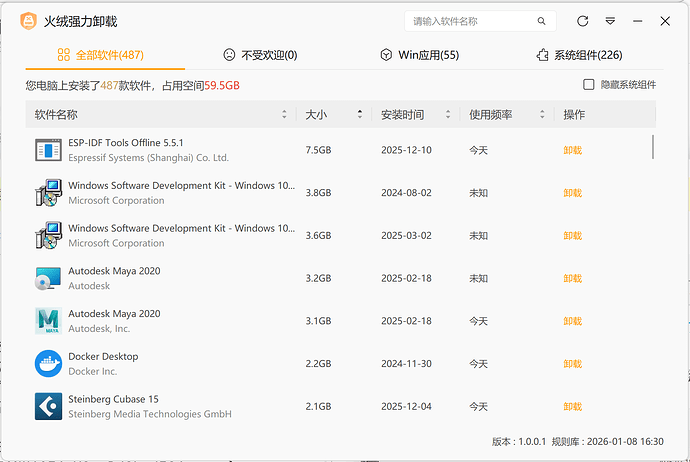The image size is (690, 462).
Task: Minimize the uninstaller window
Action: (x=638, y=21)
